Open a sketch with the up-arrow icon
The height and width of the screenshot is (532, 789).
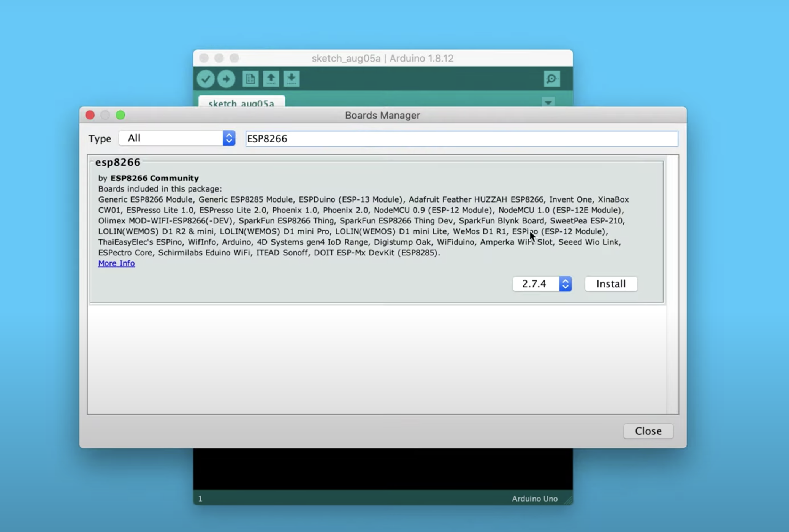(x=271, y=79)
